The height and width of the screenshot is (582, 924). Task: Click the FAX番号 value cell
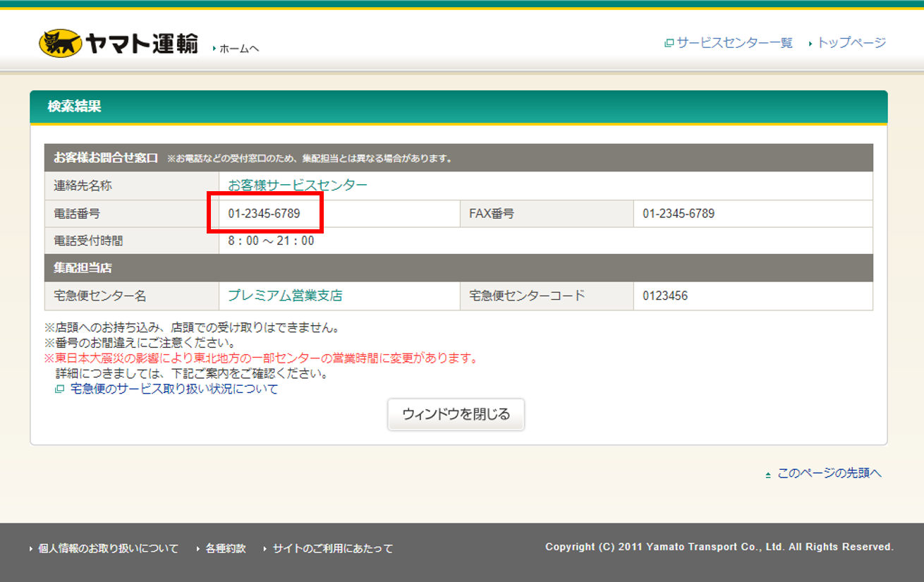pyautogui.click(x=678, y=213)
